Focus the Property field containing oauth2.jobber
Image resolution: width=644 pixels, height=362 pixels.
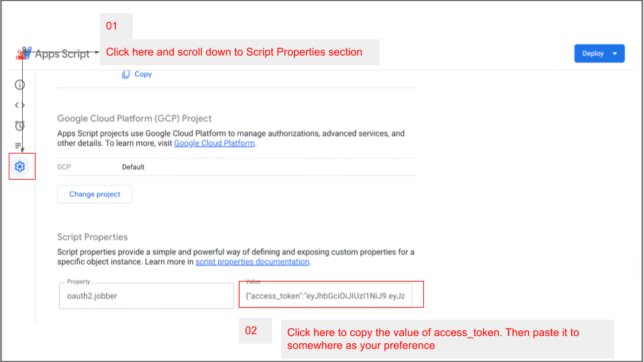pyautogui.click(x=146, y=296)
